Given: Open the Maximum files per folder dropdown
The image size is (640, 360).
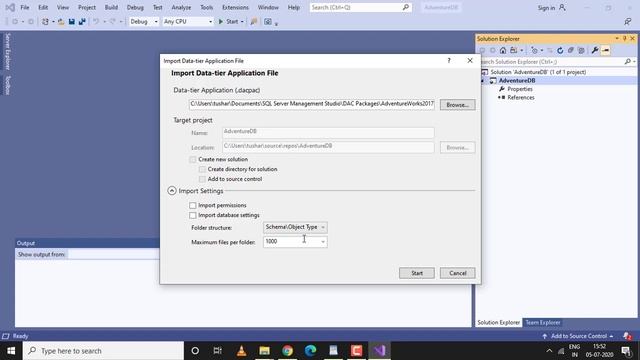Looking at the screenshot, I should click(295, 242).
